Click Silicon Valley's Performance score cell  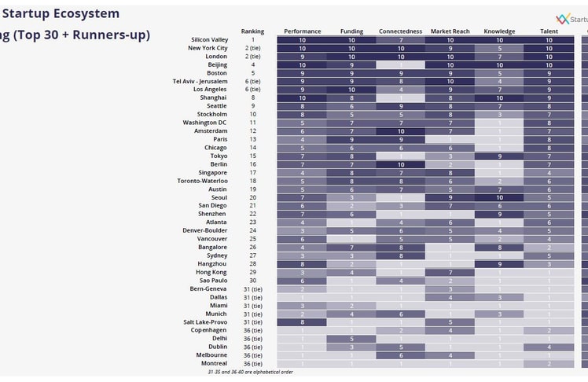point(303,39)
